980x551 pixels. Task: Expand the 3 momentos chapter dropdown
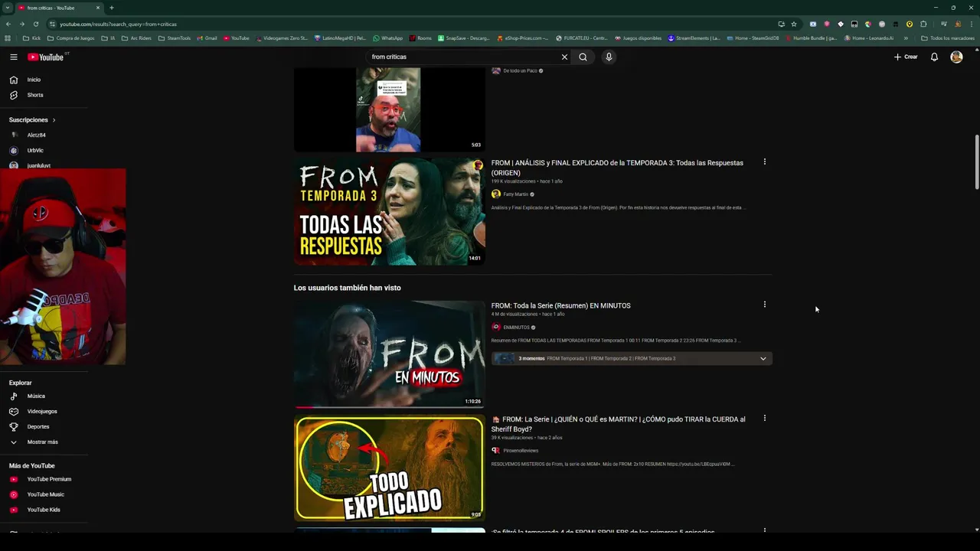763,358
